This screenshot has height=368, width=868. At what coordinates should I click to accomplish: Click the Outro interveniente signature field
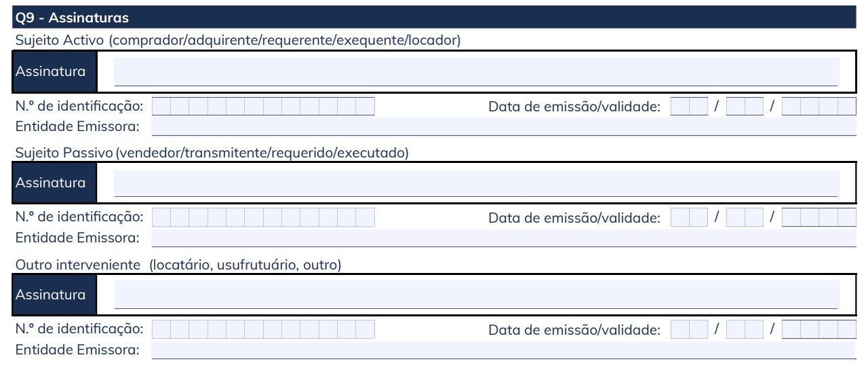(477, 295)
